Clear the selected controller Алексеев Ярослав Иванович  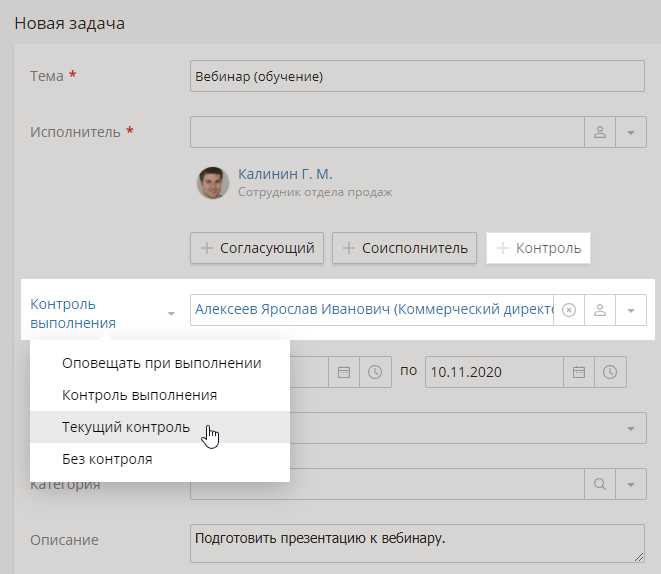coord(569,310)
